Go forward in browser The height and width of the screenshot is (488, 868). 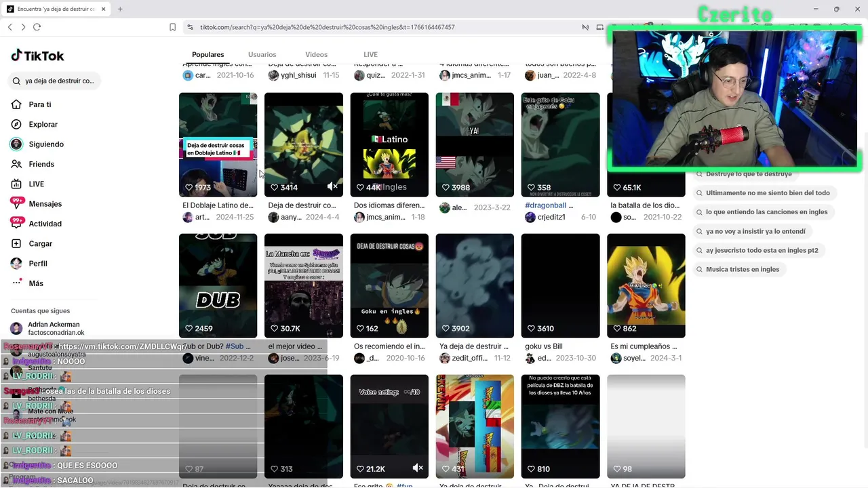pos(23,27)
